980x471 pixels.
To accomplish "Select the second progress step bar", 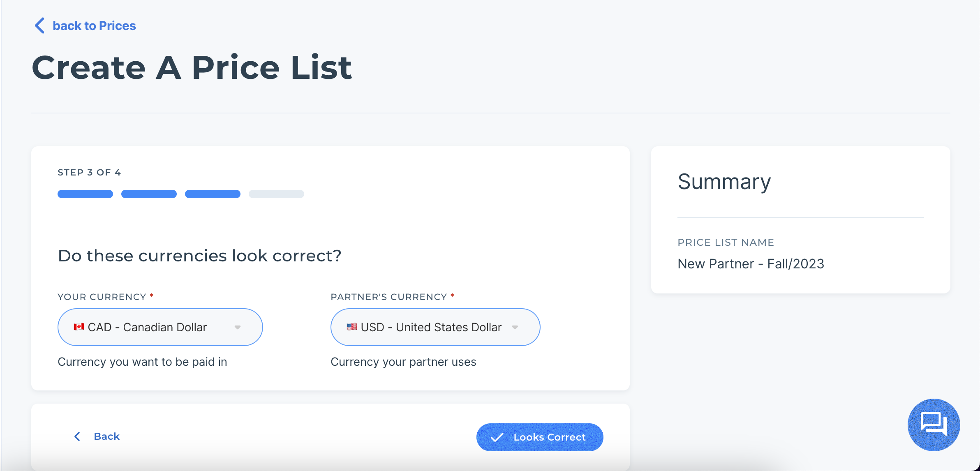I will 149,194.
